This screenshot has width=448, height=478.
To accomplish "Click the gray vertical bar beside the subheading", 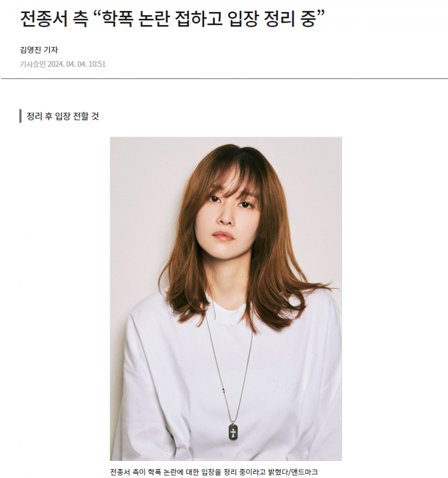I will [20, 116].
